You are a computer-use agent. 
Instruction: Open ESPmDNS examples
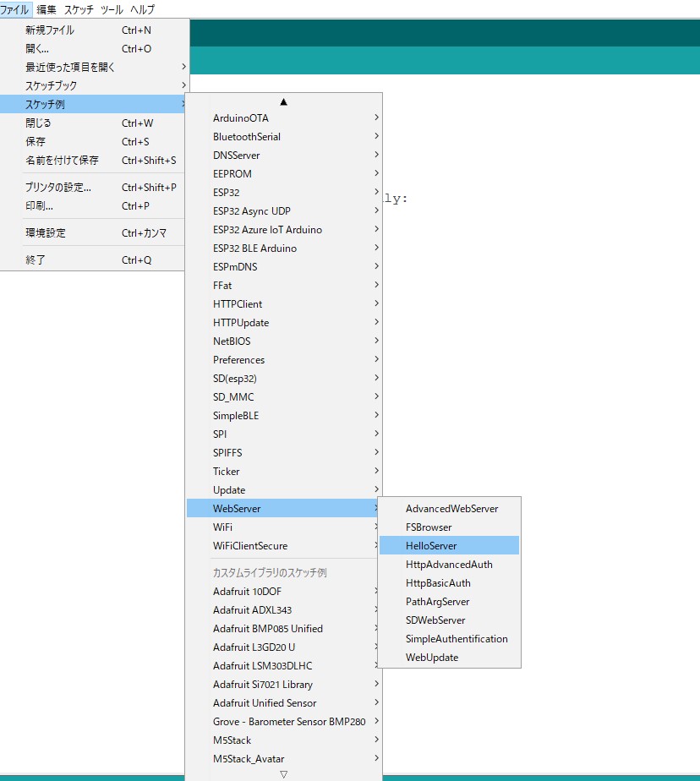[x=283, y=267]
